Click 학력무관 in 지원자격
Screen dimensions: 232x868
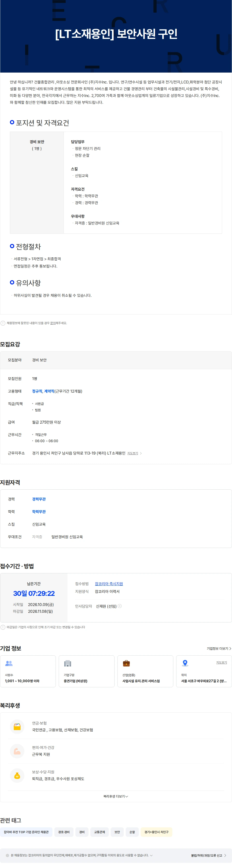pyautogui.click(x=39, y=511)
